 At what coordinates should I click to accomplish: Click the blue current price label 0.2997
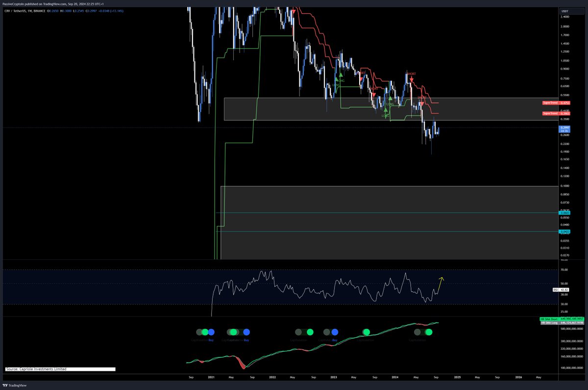(x=564, y=128)
